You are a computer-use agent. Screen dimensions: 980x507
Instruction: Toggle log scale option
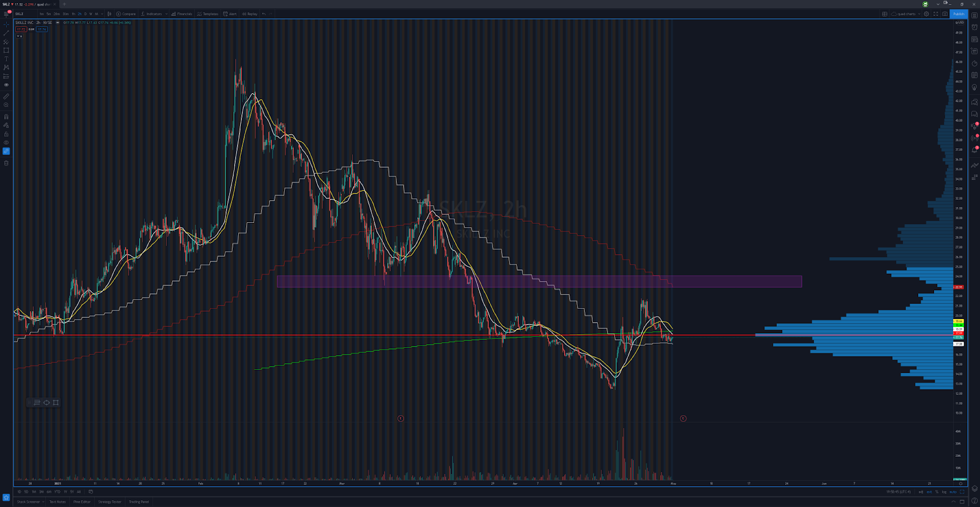pos(944,492)
